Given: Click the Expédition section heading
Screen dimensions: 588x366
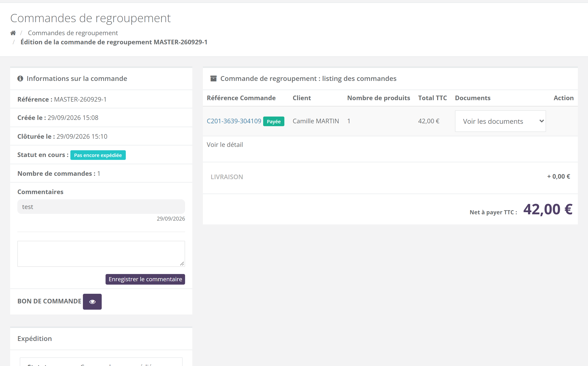Looking at the screenshot, I should (x=35, y=338).
